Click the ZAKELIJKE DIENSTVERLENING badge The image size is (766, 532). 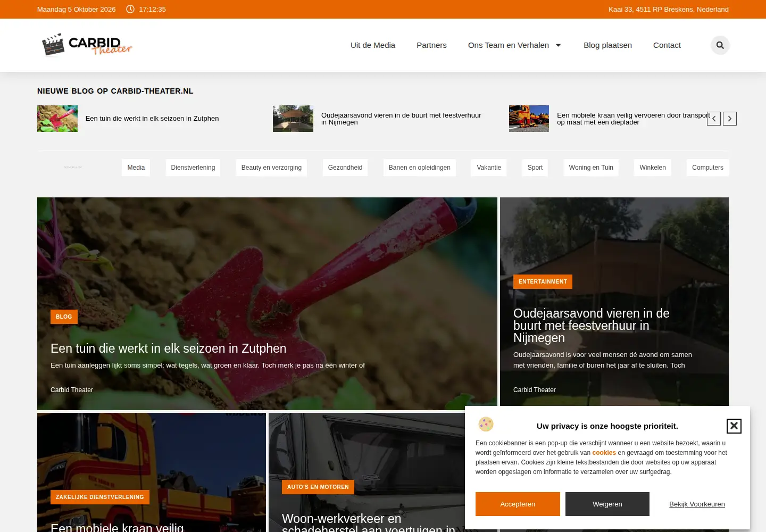pyautogui.click(x=100, y=497)
